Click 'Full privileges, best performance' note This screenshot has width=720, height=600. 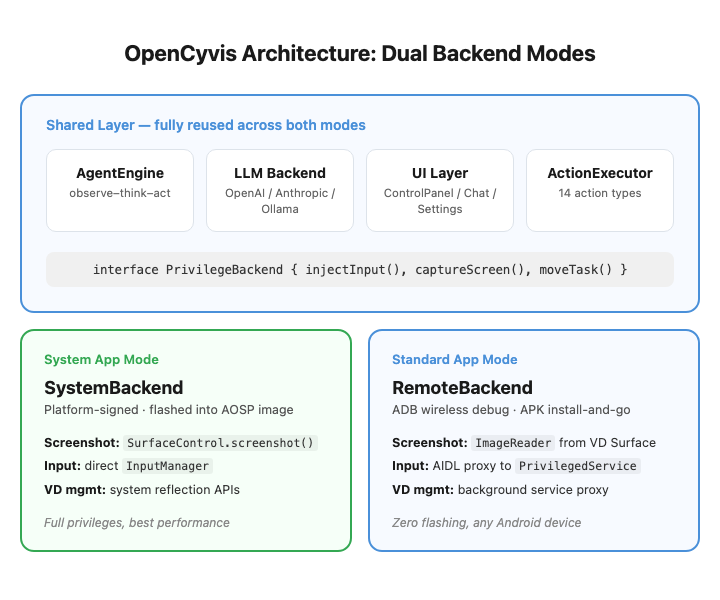click(x=137, y=523)
